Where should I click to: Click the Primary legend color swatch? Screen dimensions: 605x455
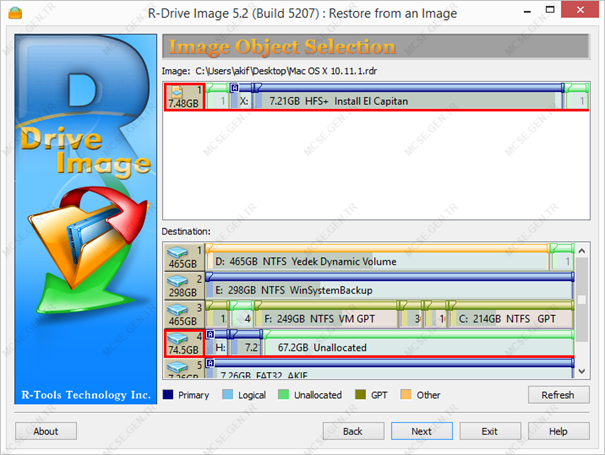[x=168, y=394]
